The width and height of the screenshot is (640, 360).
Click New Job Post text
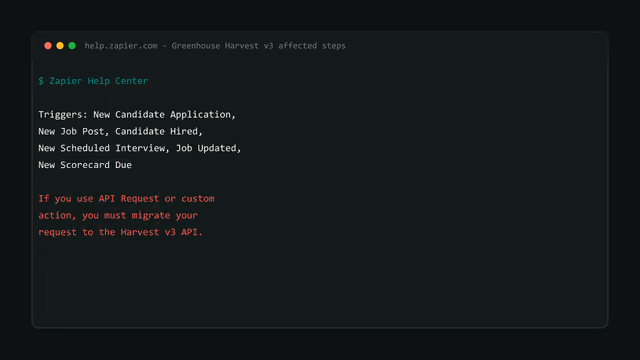(71, 131)
